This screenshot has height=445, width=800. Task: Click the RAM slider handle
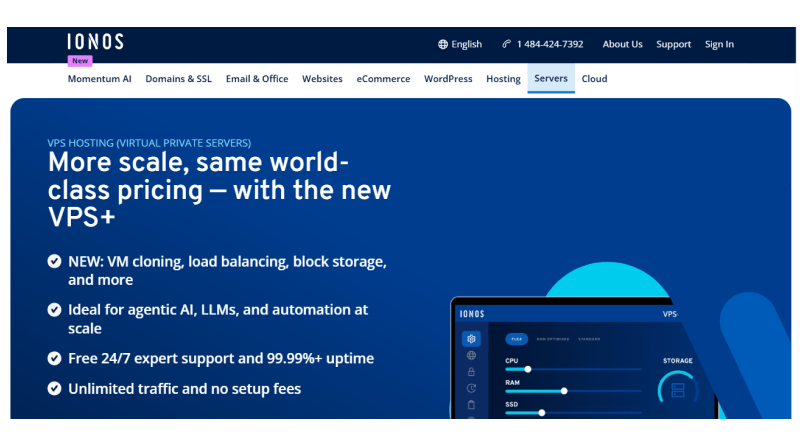[x=564, y=391]
